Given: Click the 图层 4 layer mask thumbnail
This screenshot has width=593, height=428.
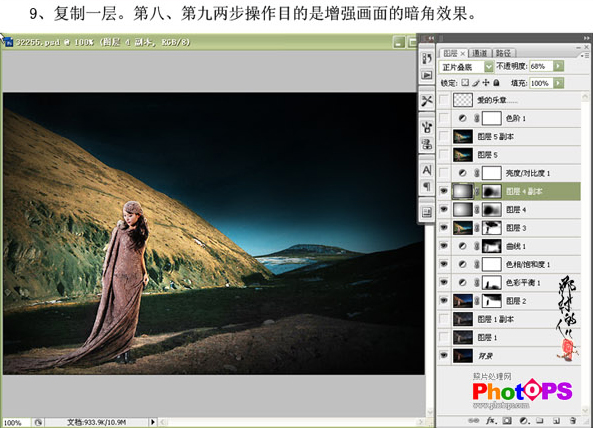Looking at the screenshot, I should pyautogui.click(x=492, y=209).
